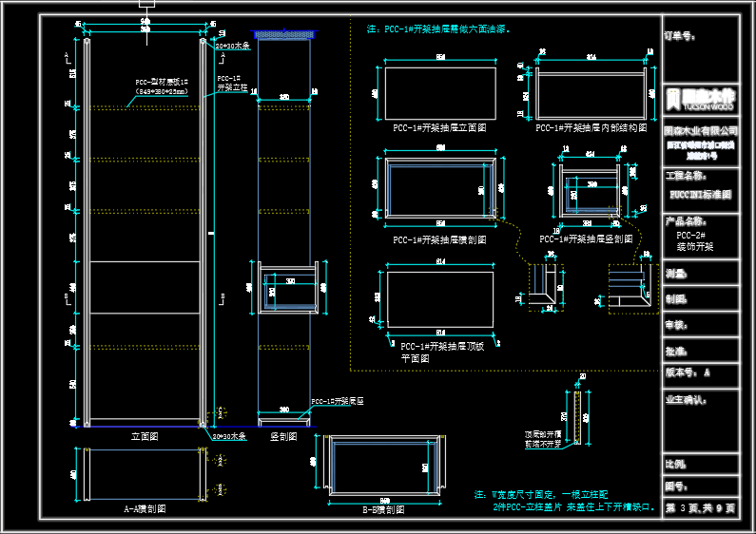Screen dimensions: 756x534
Task: Click the TUCSON WOOD company logo
Action: tap(701, 99)
